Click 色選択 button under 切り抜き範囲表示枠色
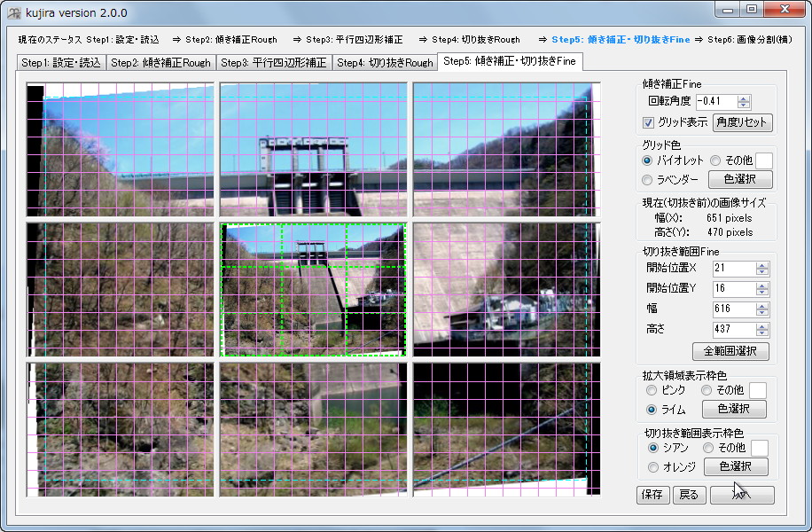Viewport: 812px width, 532px height. click(736, 466)
